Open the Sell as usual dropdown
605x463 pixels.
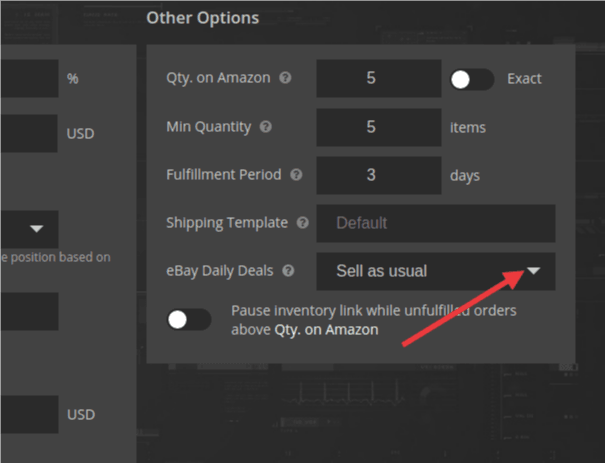tap(436, 271)
